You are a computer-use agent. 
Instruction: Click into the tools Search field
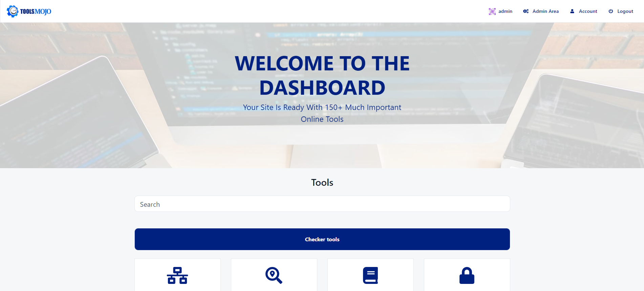click(x=322, y=204)
